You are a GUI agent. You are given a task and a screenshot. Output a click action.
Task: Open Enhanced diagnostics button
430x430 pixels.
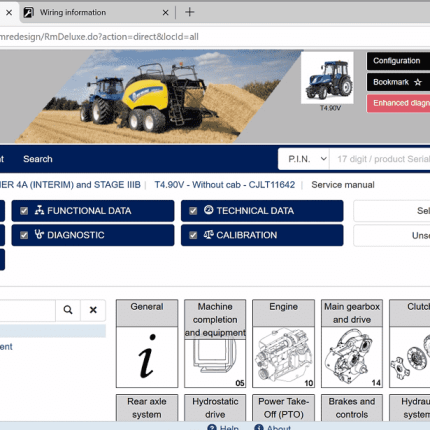(x=398, y=103)
